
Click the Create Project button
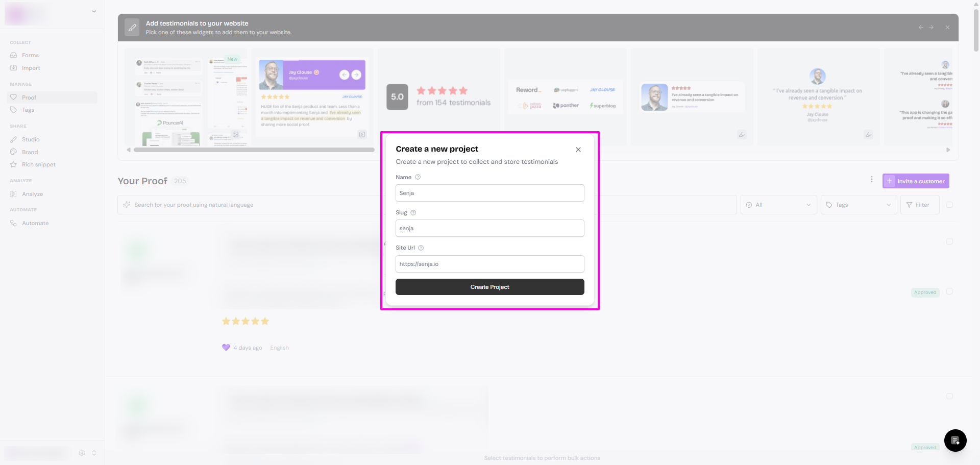click(489, 287)
